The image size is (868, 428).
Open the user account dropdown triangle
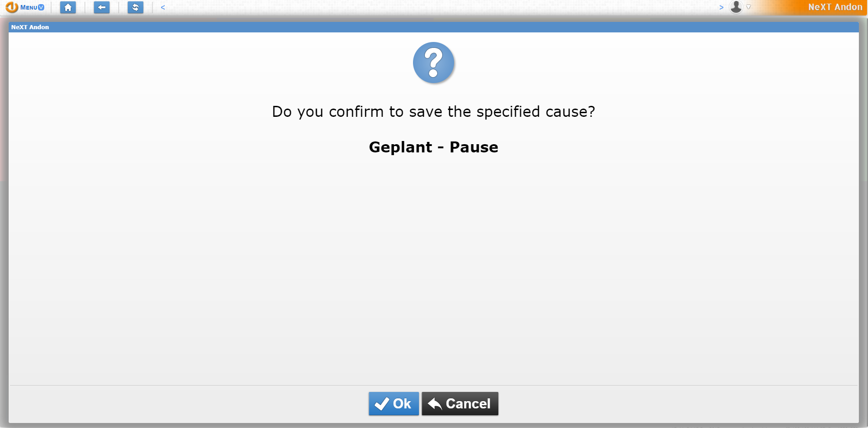coord(748,7)
